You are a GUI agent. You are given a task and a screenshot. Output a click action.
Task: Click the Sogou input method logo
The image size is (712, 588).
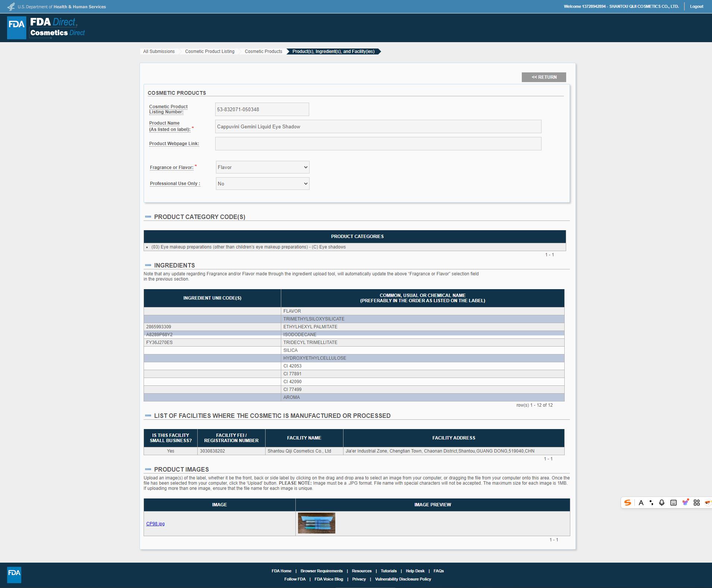pyautogui.click(x=628, y=503)
